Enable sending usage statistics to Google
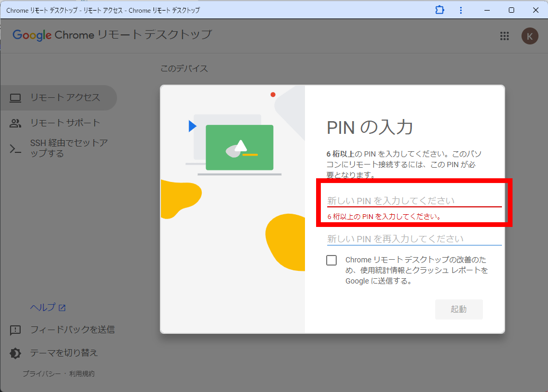 (331, 260)
